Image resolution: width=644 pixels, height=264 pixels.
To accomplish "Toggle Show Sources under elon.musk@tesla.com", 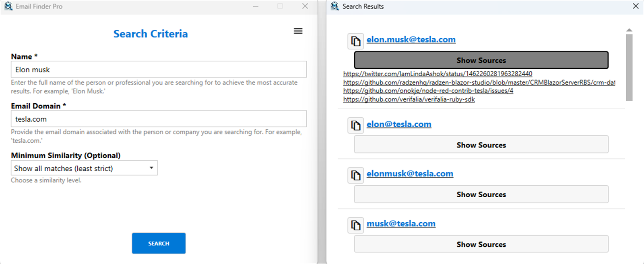I will click(481, 60).
